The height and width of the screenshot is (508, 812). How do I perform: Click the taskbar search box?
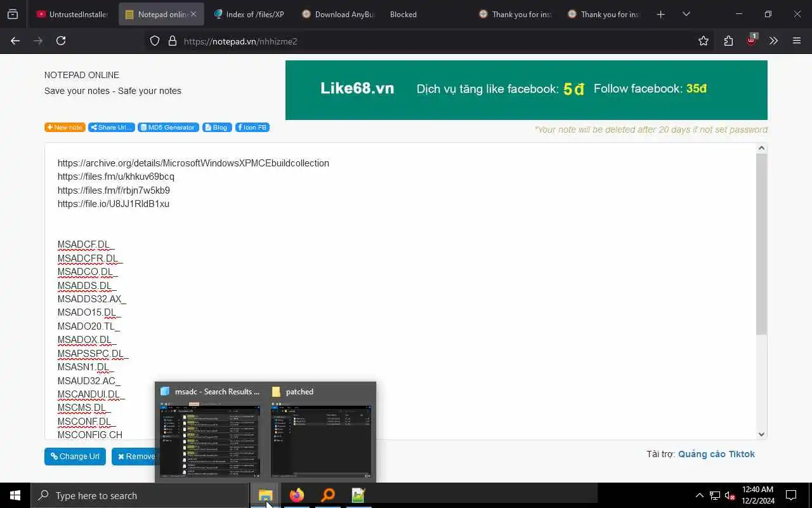[x=140, y=495]
